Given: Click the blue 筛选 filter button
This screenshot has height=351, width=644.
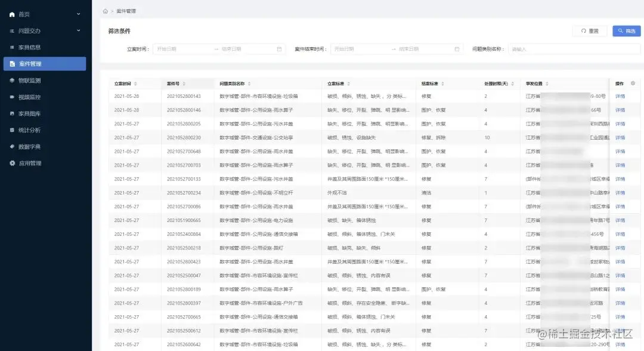Looking at the screenshot, I should [627, 31].
